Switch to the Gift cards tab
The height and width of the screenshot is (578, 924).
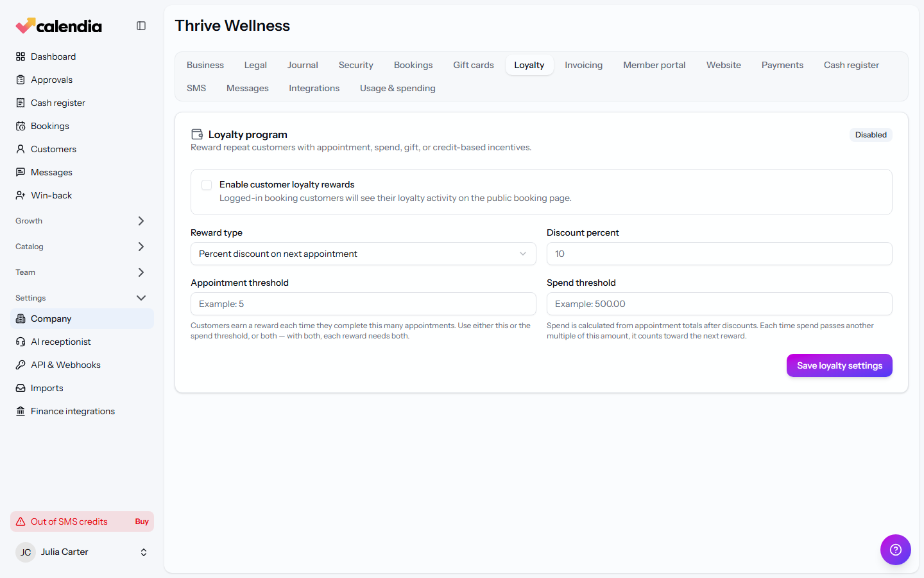(474, 65)
